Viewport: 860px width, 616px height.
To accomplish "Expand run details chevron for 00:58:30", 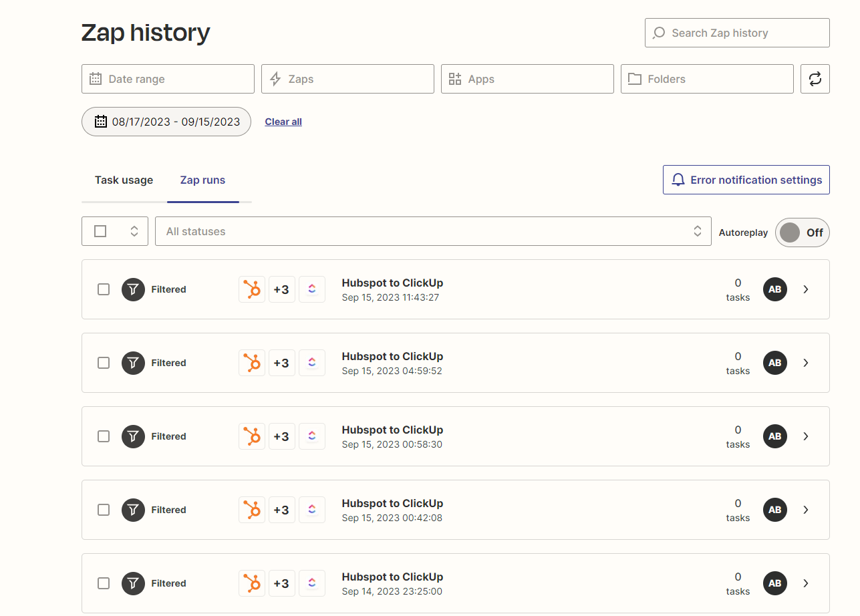I will point(806,436).
